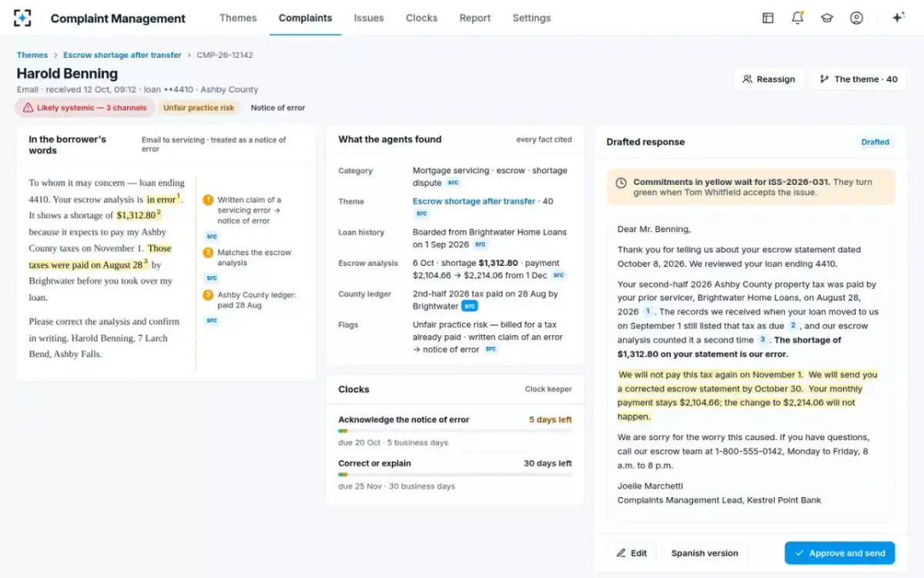Viewport: 924px width, 578px height.
Task: Click the Correct or explain progress bar
Action: [x=455, y=475]
